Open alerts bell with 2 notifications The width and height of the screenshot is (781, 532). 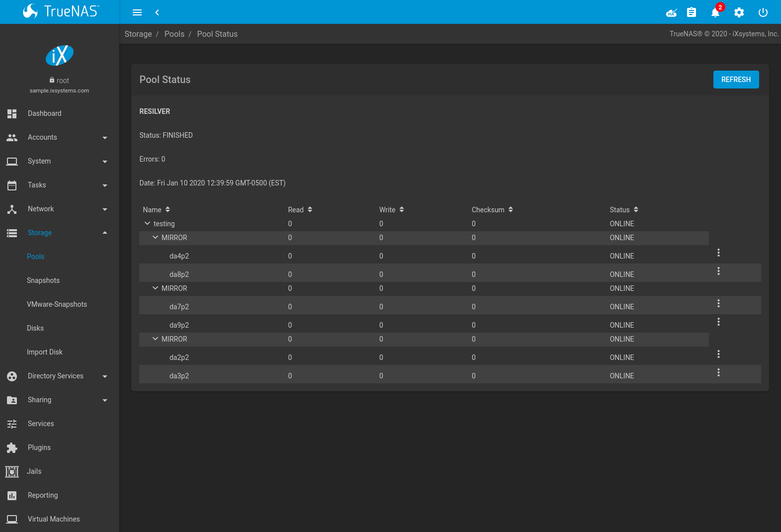tap(716, 12)
